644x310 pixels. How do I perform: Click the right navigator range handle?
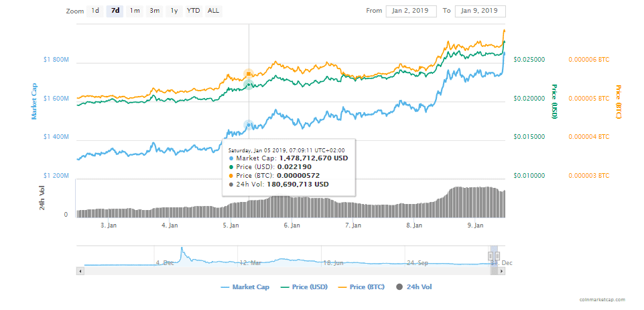coord(498,255)
